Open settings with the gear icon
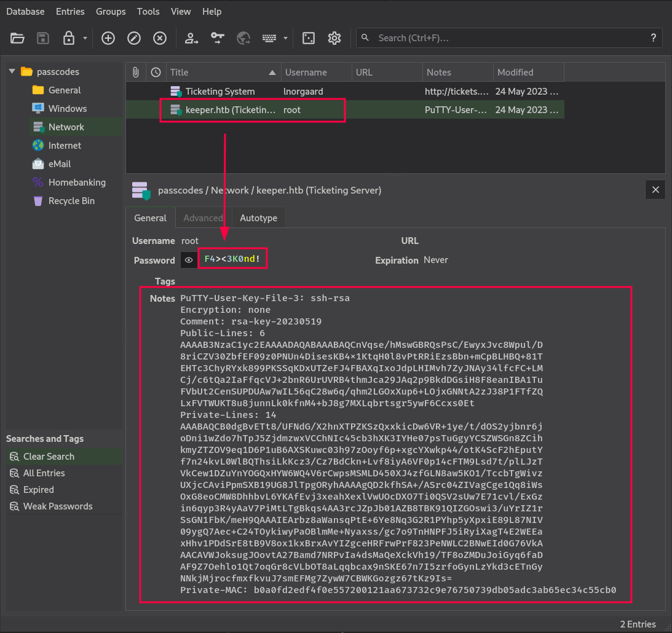This screenshot has height=633, width=672. tap(334, 38)
